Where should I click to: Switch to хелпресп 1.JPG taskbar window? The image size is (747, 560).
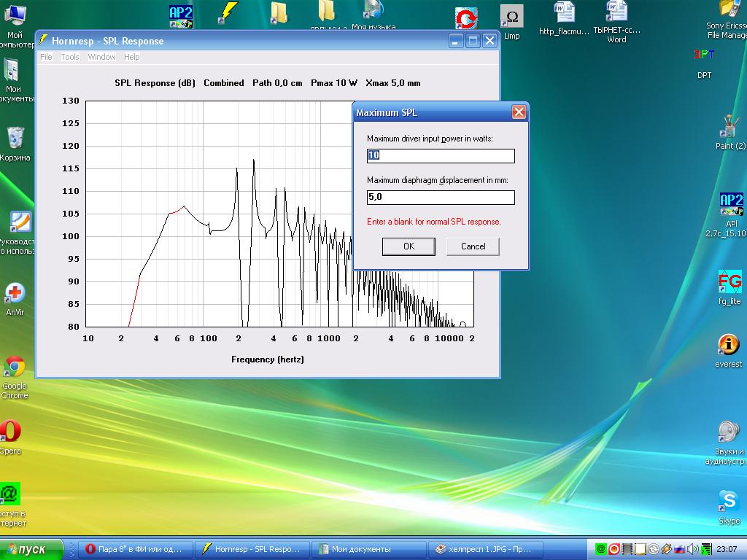[485, 549]
